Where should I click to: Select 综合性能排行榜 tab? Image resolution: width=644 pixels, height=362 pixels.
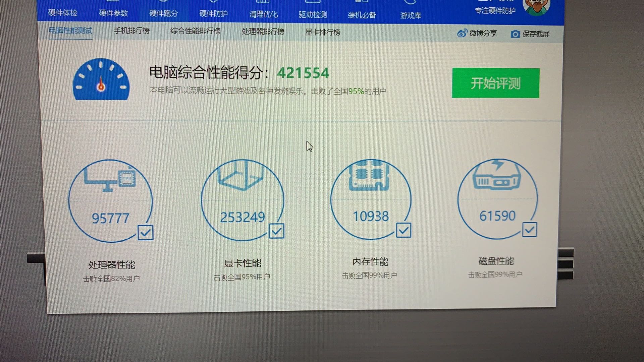click(x=195, y=31)
